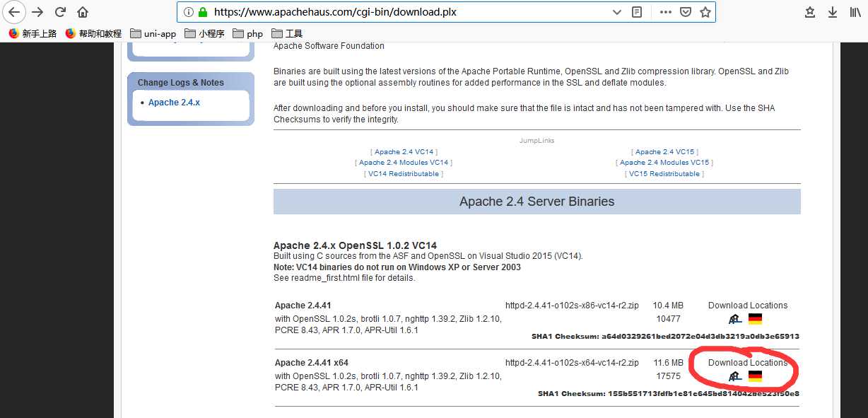Go forward to the next page
The height and width of the screenshot is (418, 868).
coord(38,12)
